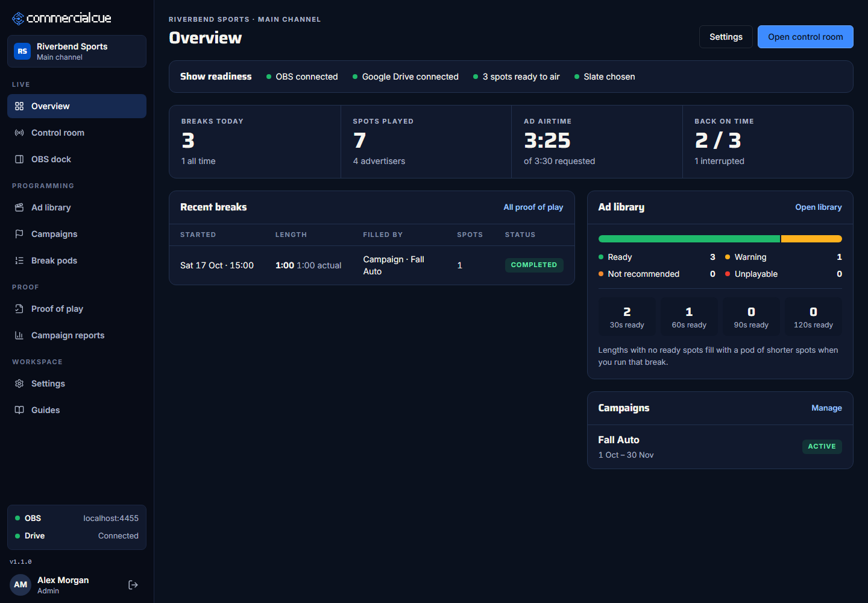The width and height of the screenshot is (868, 603).
Task: Click the green Ready segment of library bar
Action: click(689, 239)
